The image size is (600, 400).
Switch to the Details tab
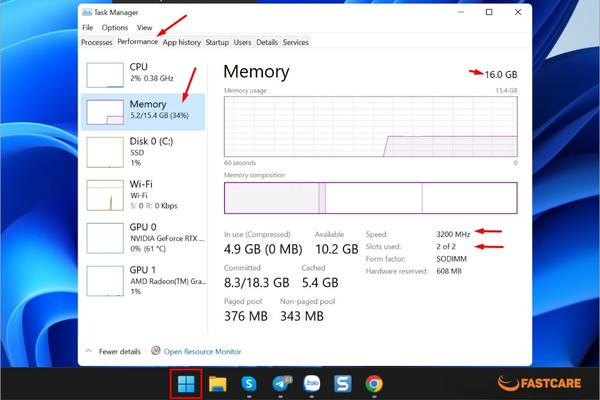click(267, 42)
